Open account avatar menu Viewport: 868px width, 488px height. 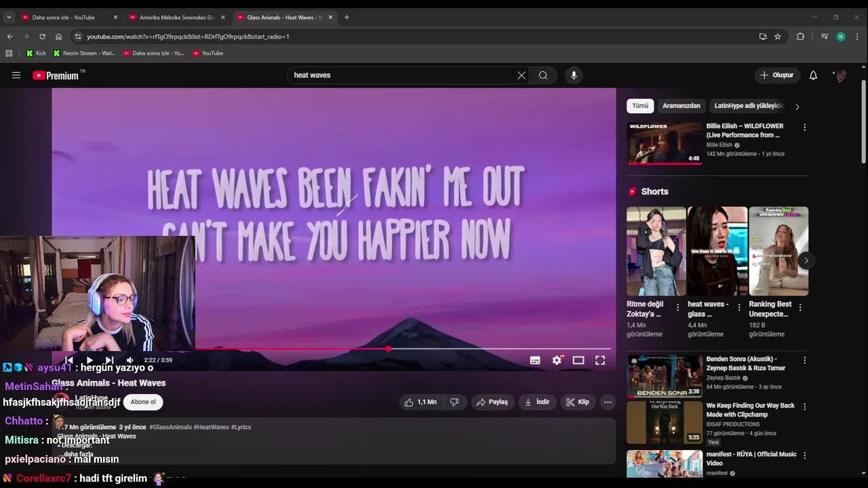840,75
